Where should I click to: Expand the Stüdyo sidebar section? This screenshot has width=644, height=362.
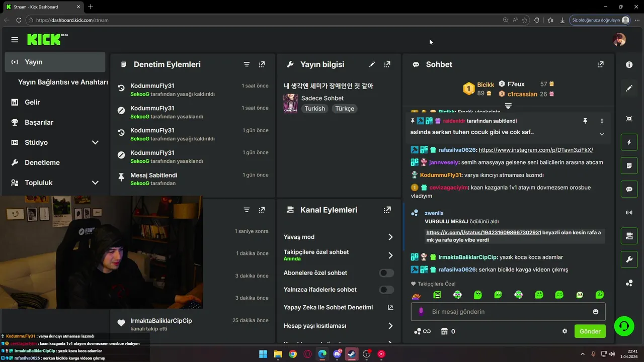click(x=95, y=142)
